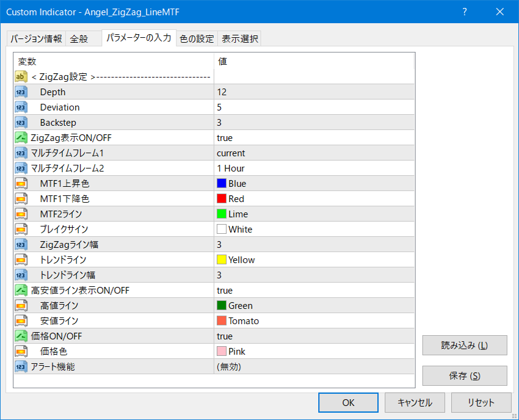Screen dimensions: 519x420
Task: Open the 表示選択 tab
Action: [239, 38]
